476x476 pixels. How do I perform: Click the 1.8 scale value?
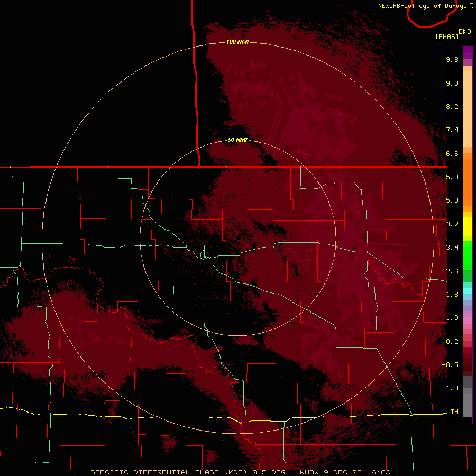[452, 295]
